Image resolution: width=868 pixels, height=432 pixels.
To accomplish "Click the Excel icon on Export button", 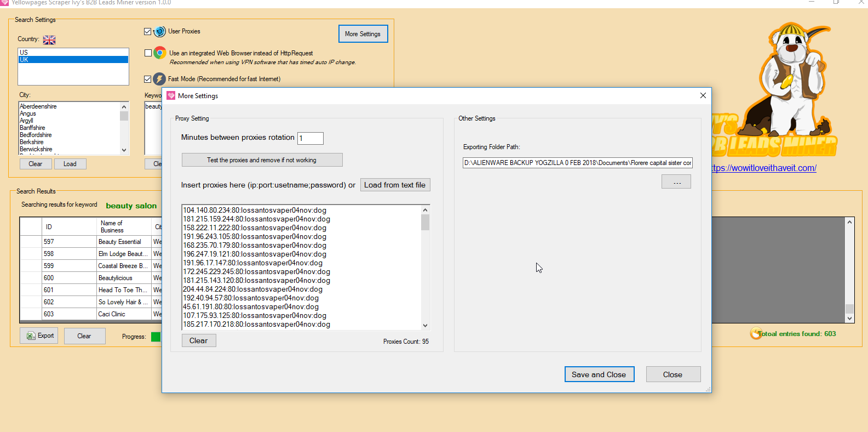I will click(x=31, y=336).
